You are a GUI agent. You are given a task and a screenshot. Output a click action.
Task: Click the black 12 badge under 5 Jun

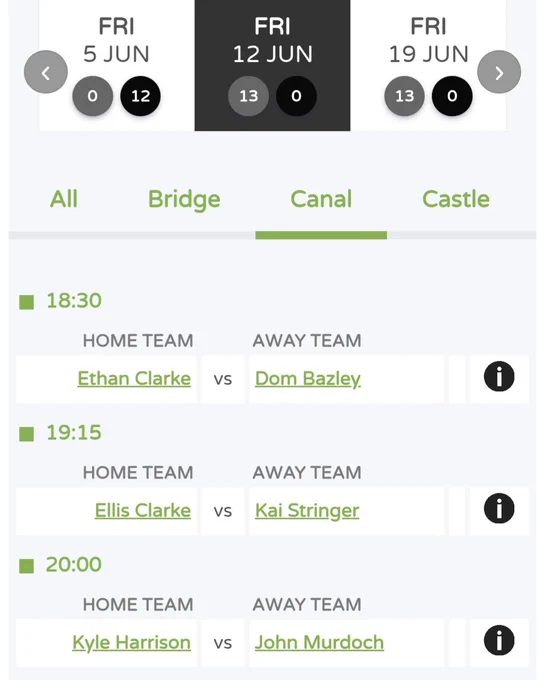coord(140,96)
